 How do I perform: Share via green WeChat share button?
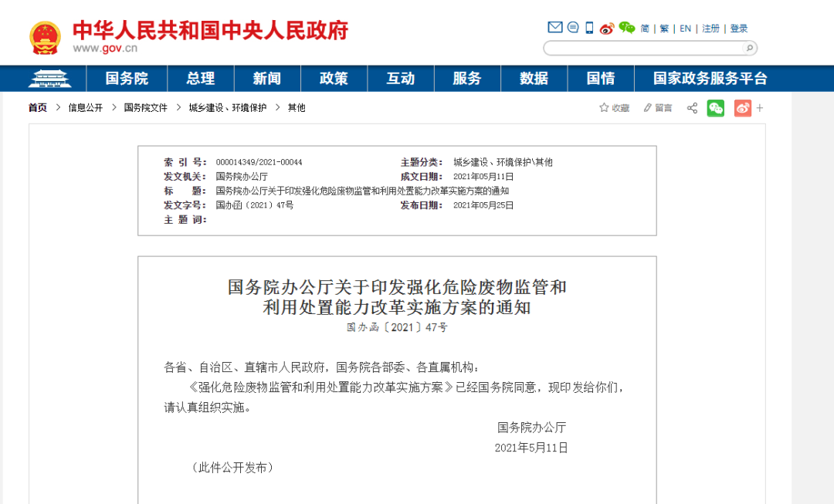[716, 108]
